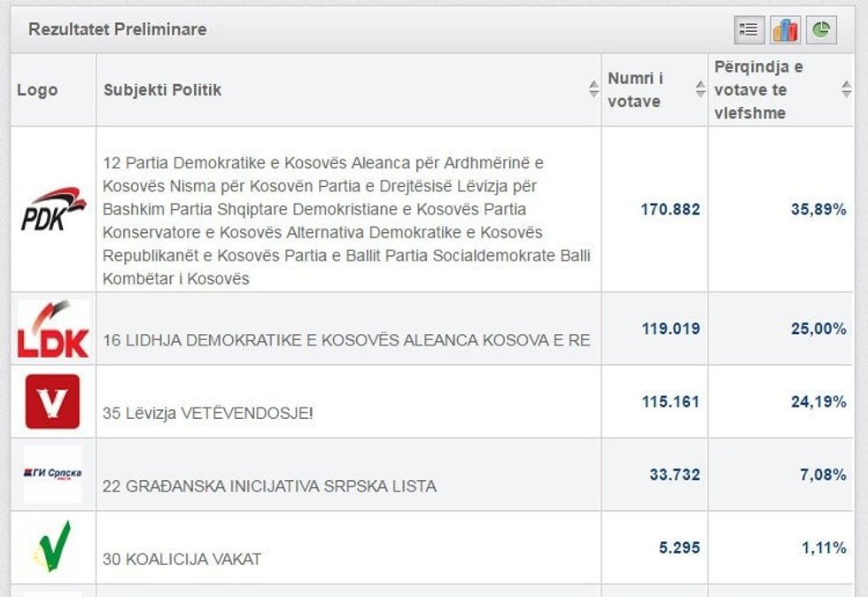This screenshot has height=597, width=868.
Task: Sort by Subjekti Politik column arrows
Action: (593, 89)
